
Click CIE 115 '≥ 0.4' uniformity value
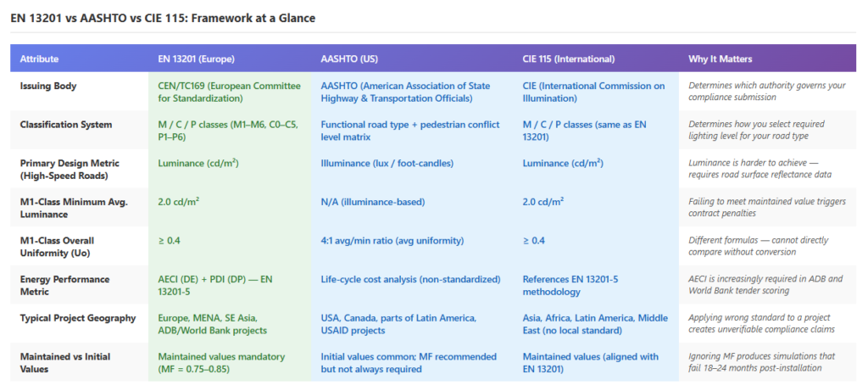(x=534, y=241)
